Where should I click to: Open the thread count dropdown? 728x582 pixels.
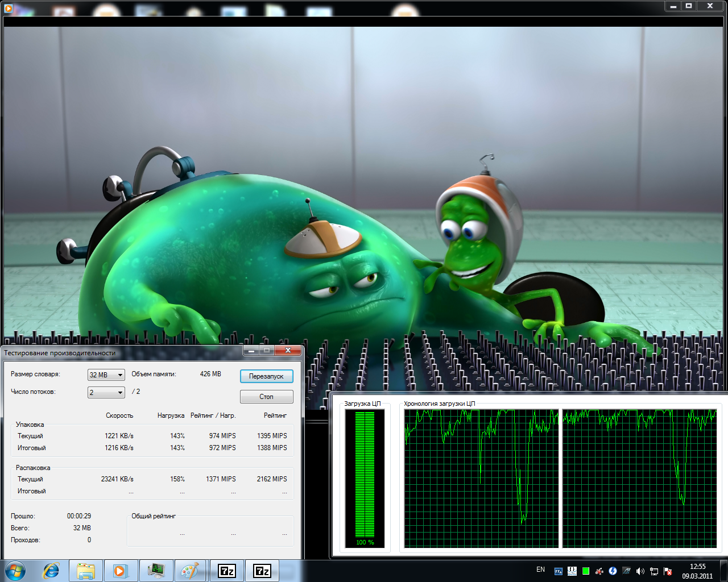pos(106,393)
